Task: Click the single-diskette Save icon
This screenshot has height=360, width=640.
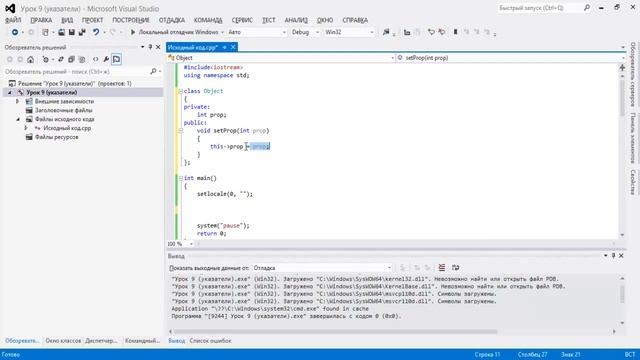Action: click(72, 32)
